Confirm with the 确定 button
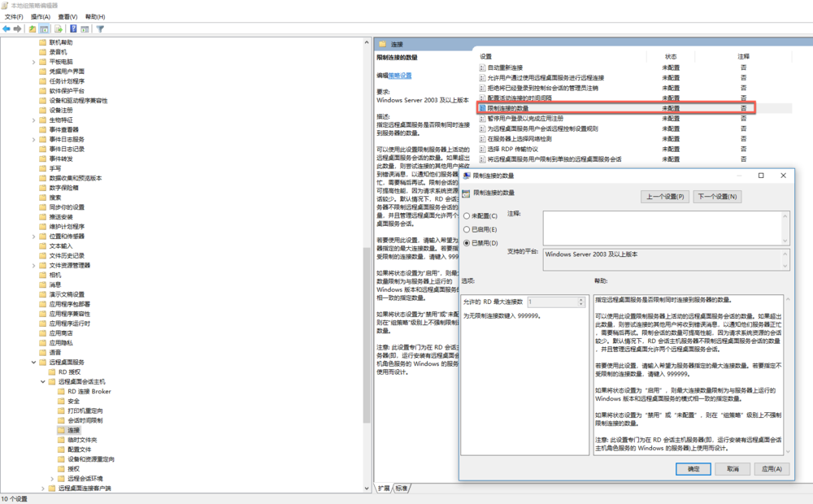Viewport: 813px width, 504px height. click(x=693, y=469)
